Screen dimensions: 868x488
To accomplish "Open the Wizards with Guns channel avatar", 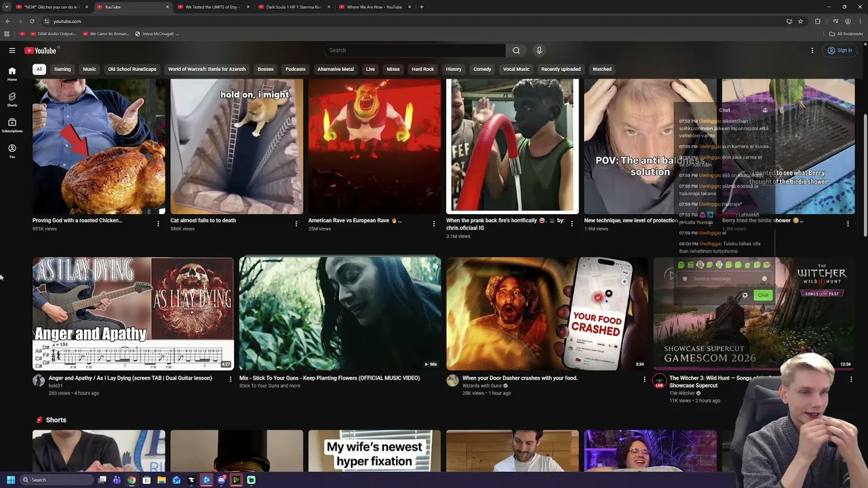I will [x=452, y=381].
